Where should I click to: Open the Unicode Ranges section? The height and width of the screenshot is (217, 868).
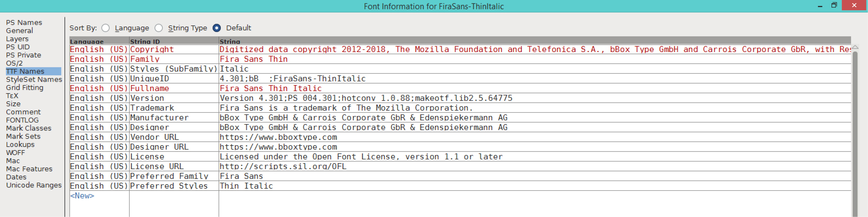pos(34,185)
